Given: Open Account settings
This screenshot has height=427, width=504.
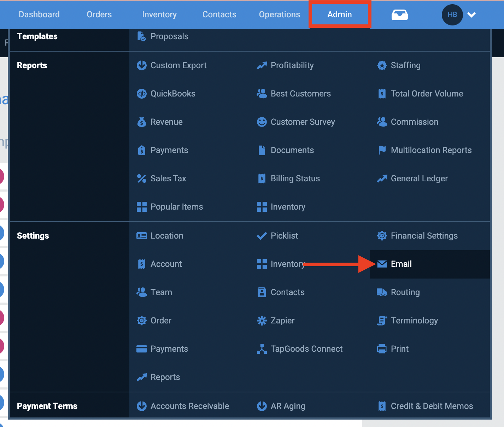Looking at the screenshot, I should 166,264.
